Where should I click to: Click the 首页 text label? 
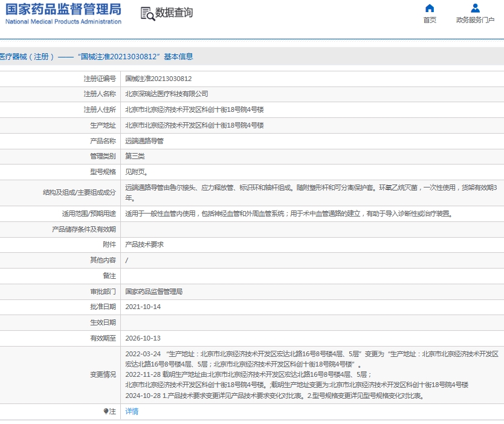click(x=430, y=20)
